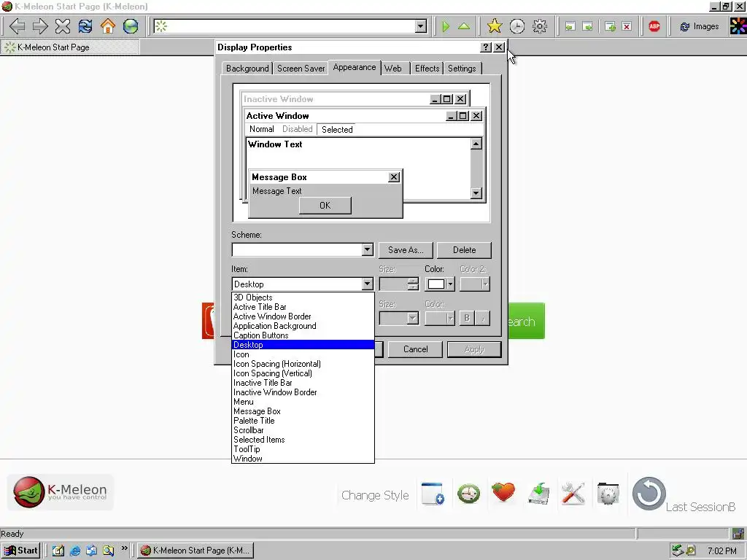The height and width of the screenshot is (560, 747).
Task: Choose Palette Title from Item list
Action: point(303,421)
